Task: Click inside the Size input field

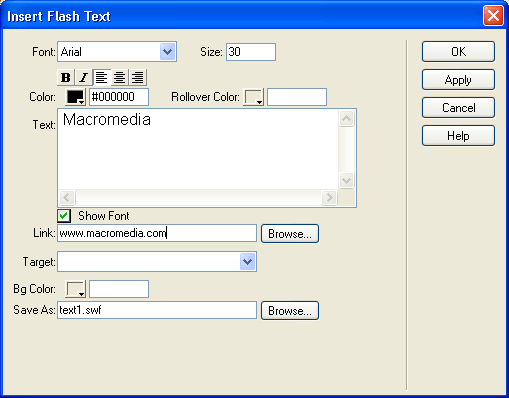Action: pyautogui.click(x=251, y=52)
